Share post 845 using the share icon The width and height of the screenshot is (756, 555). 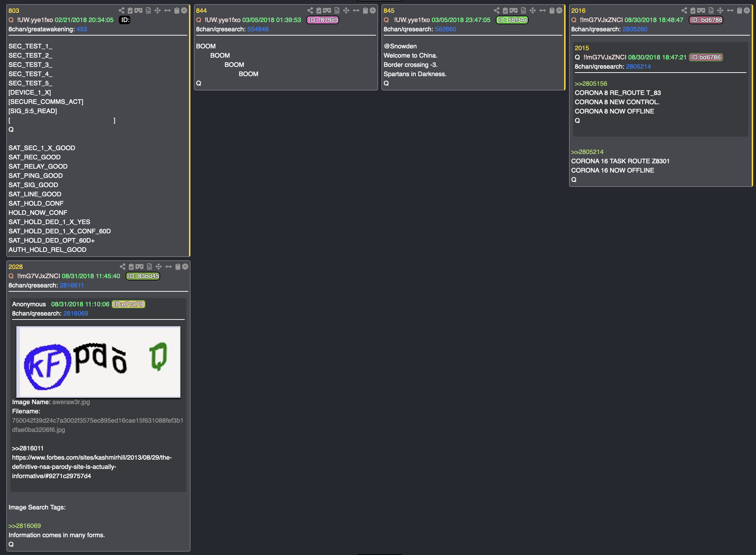tap(497, 11)
